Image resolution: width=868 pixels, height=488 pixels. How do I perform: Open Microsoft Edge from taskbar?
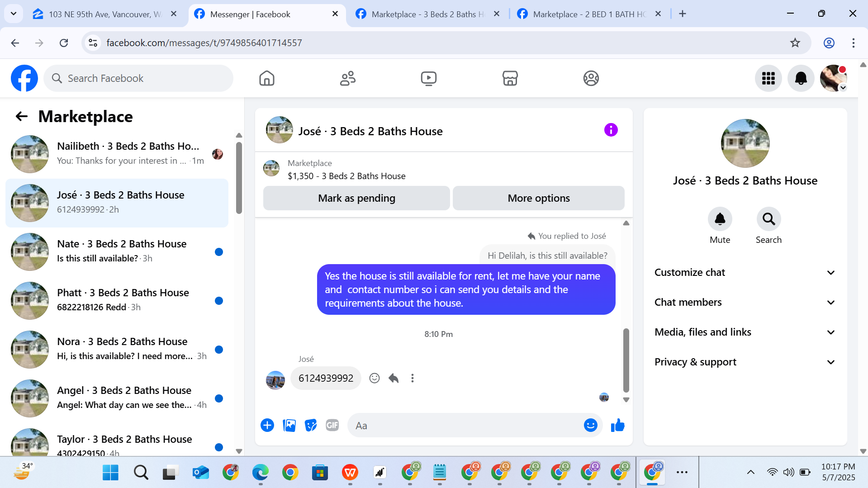(x=260, y=473)
